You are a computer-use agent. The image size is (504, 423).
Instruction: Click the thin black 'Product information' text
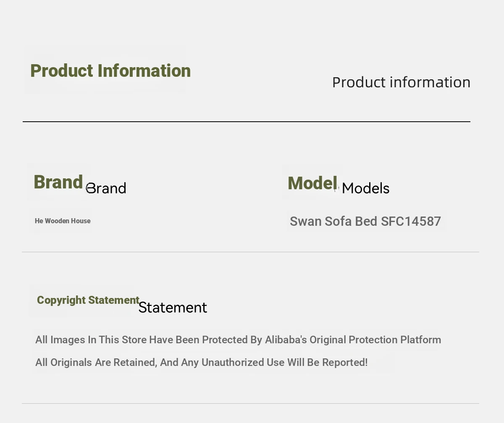click(401, 82)
